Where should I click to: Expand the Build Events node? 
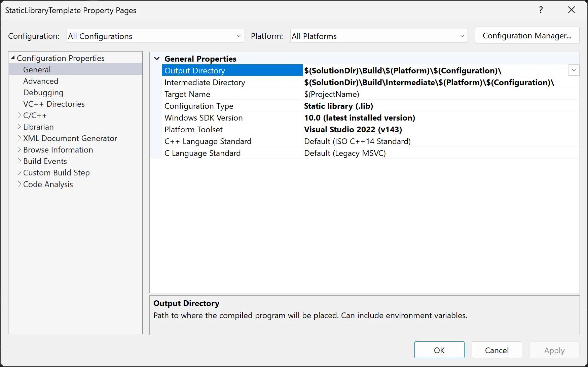pos(19,161)
